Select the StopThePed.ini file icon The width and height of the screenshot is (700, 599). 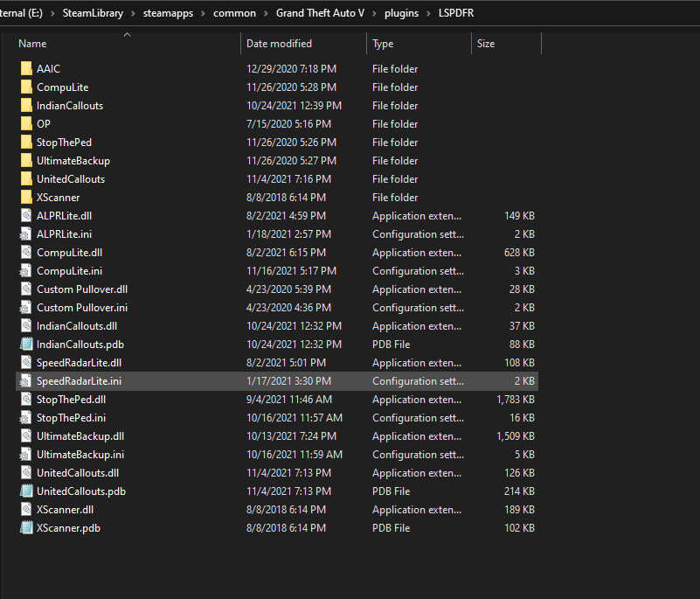pos(25,418)
